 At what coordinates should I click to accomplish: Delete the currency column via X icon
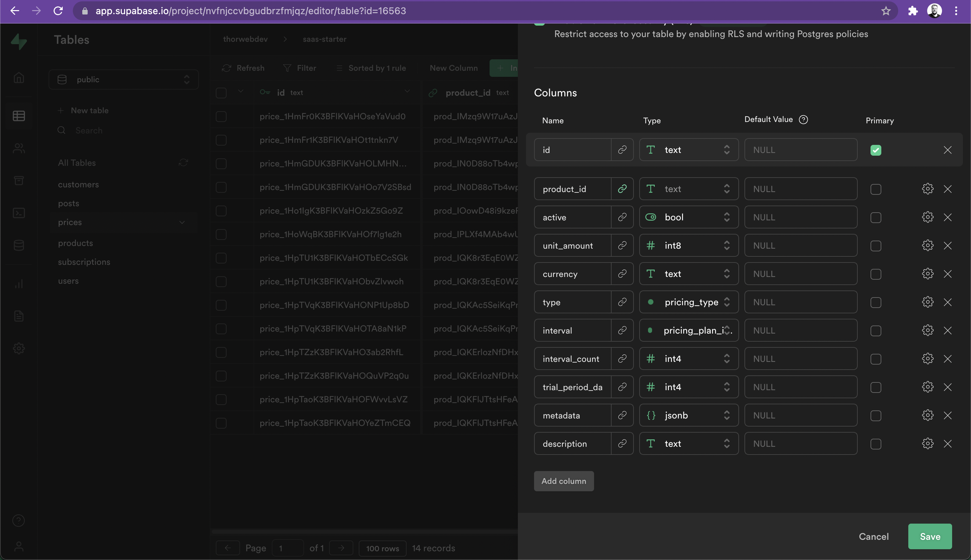(x=947, y=274)
